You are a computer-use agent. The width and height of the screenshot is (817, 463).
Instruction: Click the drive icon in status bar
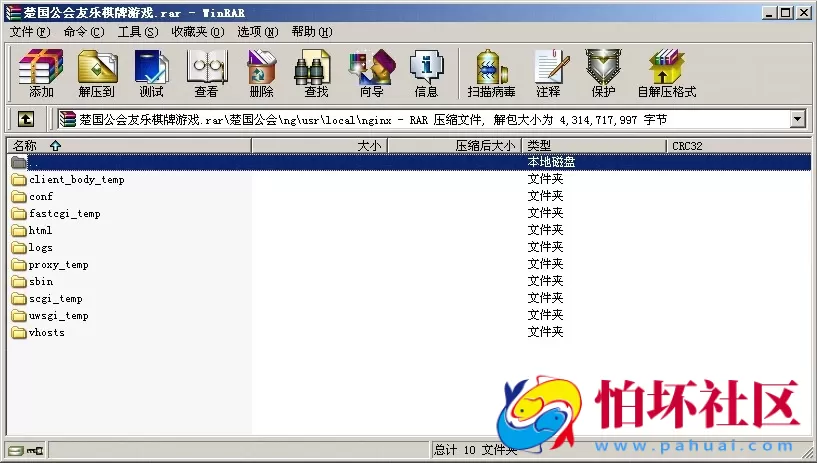[x=16, y=451]
